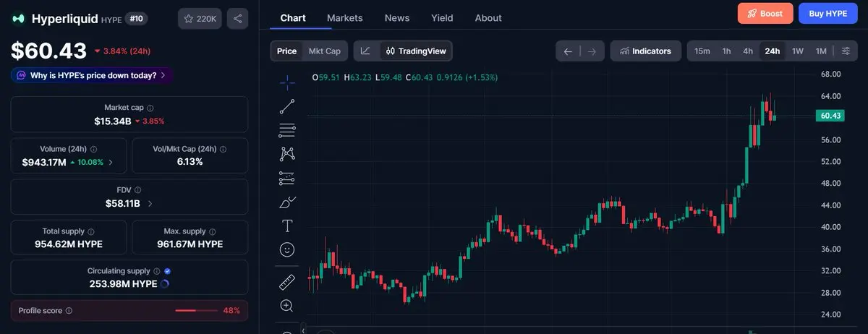Select the brush drawing tool
Screen dimensions: 868x334
pyautogui.click(x=287, y=202)
